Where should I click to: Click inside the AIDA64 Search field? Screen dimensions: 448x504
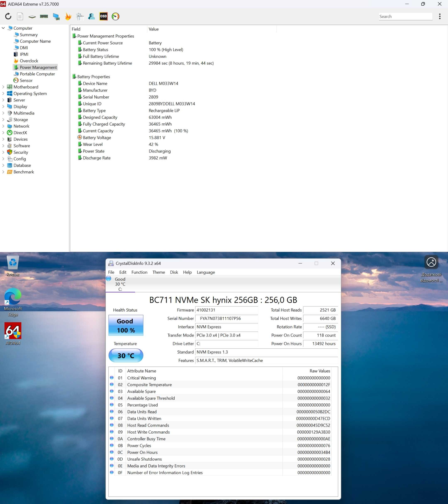[405, 17]
